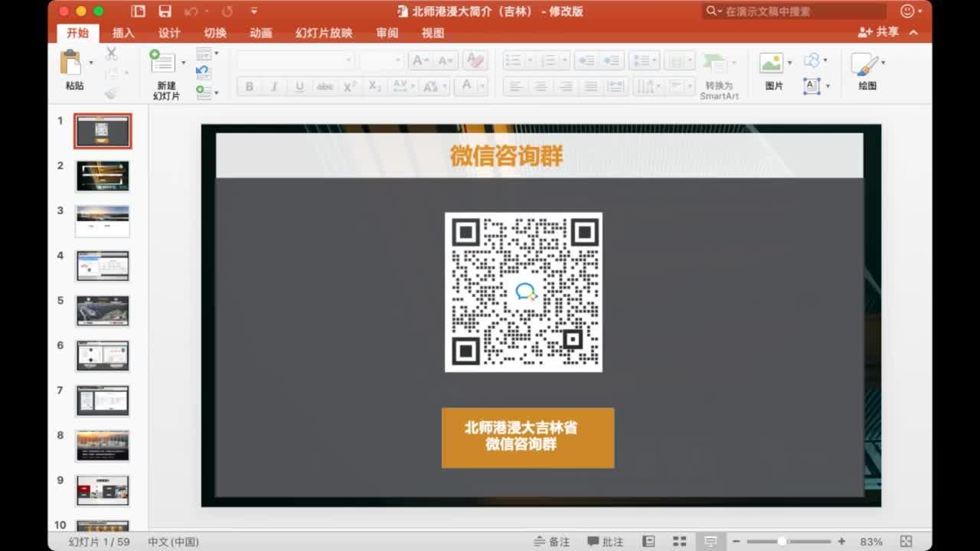Open the 插入 tab
This screenshot has width=980, height=551.
pos(123,33)
